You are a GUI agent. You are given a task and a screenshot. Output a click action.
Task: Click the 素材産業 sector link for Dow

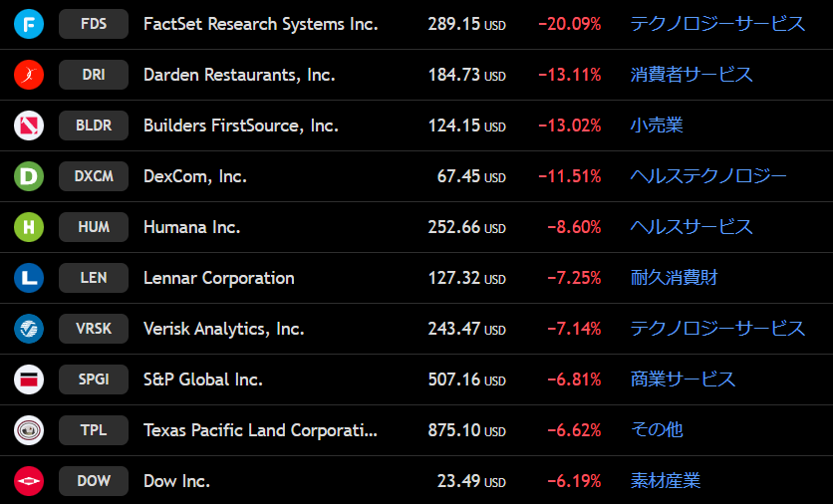point(666,481)
